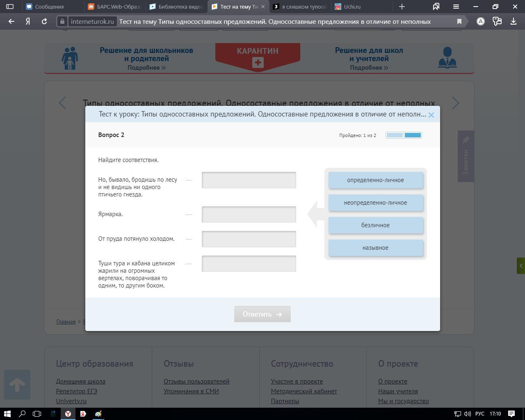Expand the green side panel chevron
The height and width of the screenshot is (420, 525).
(x=520, y=266)
